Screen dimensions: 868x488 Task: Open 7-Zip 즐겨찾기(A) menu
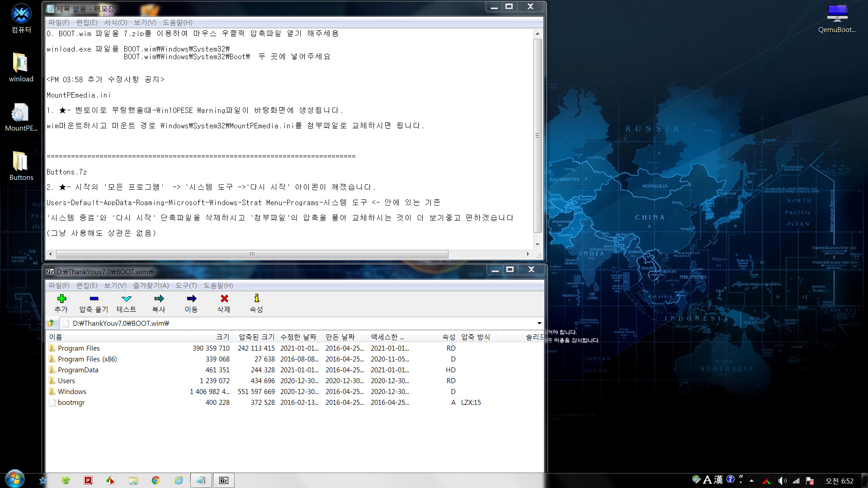click(x=151, y=285)
